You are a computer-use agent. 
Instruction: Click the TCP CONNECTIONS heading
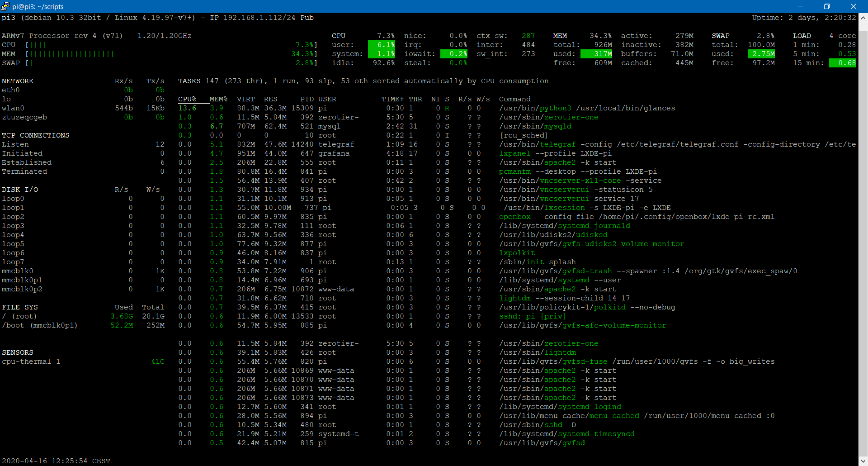coord(36,135)
